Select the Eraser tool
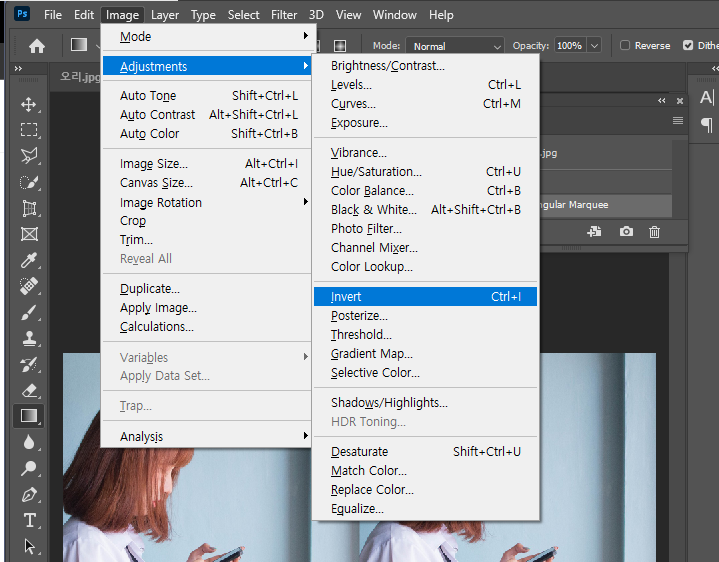 pyautogui.click(x=29, y=391)
